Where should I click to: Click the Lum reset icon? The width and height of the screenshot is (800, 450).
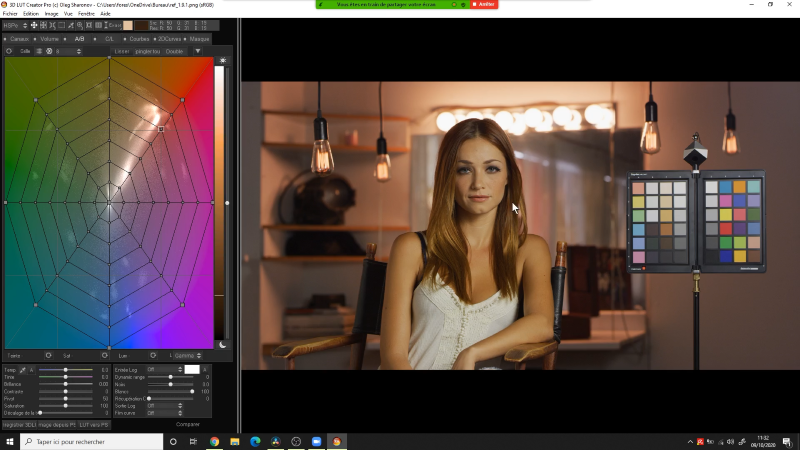153,355
